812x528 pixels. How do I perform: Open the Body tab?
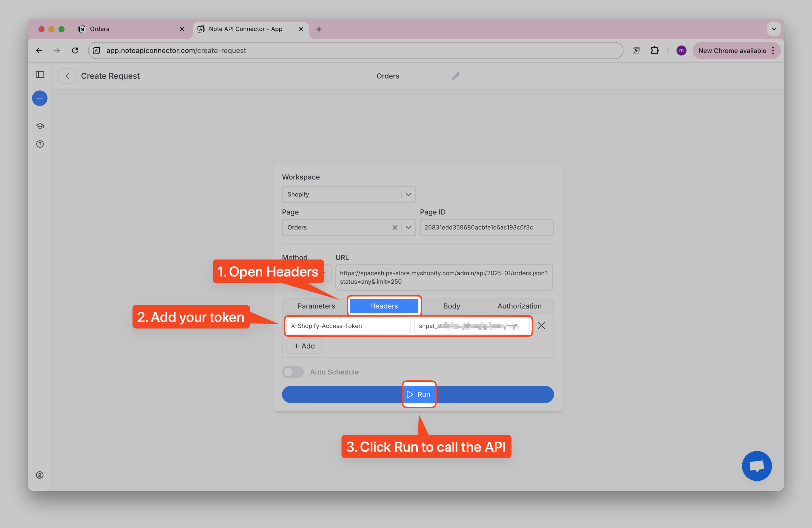point(451,306)
